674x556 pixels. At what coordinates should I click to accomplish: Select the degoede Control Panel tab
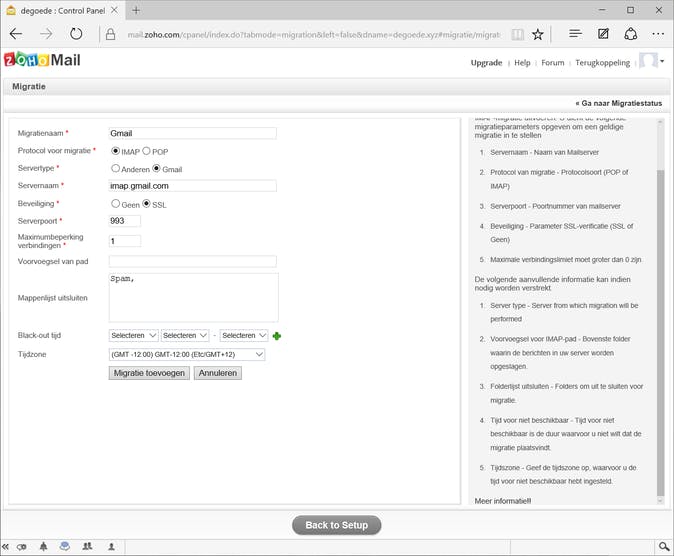tap(63, 10)
